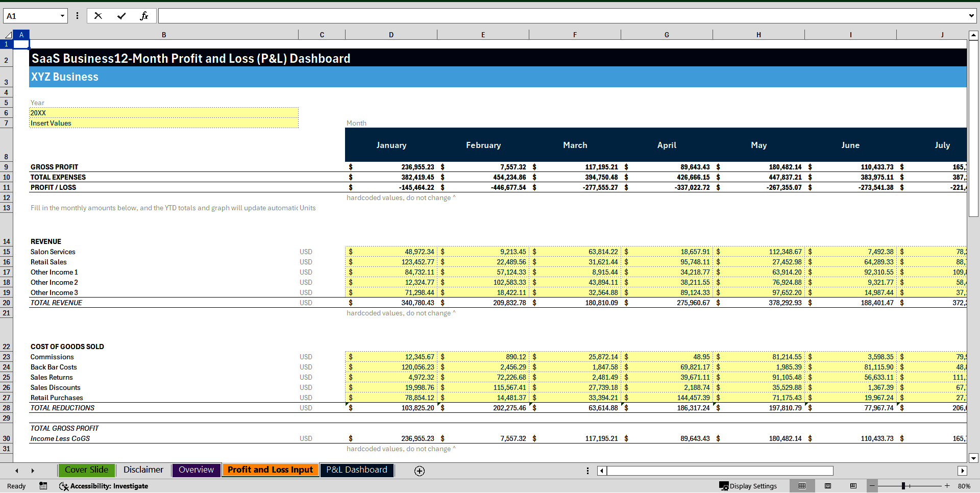
Task: Click the Display Settings button
Action: (749, 486)
